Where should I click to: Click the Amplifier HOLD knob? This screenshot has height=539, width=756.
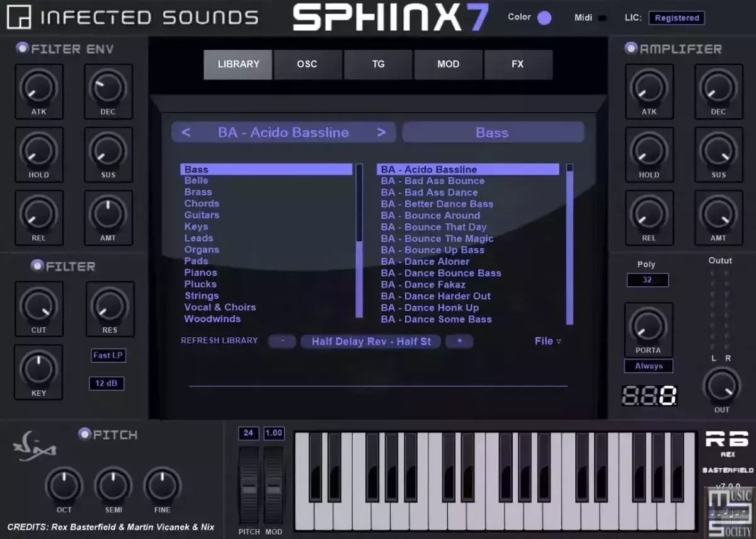pyautogui.click(x=649, y=150)
